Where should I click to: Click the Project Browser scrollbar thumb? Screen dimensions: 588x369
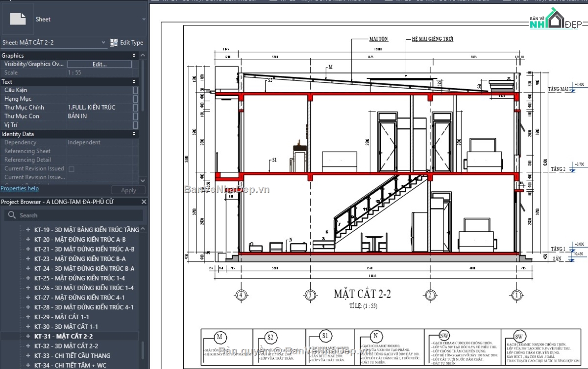(143, 350)
